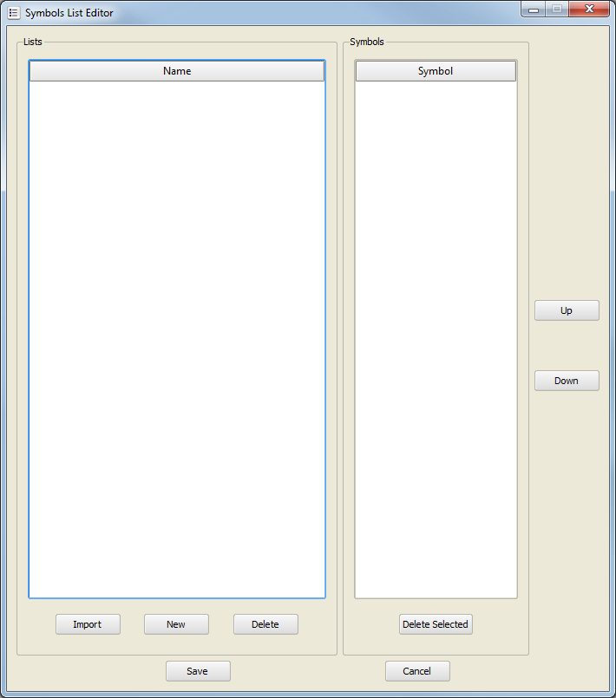
Task: Click the Symbols List Editor title text
Action: pyautogui.click(x=69, y=13)
